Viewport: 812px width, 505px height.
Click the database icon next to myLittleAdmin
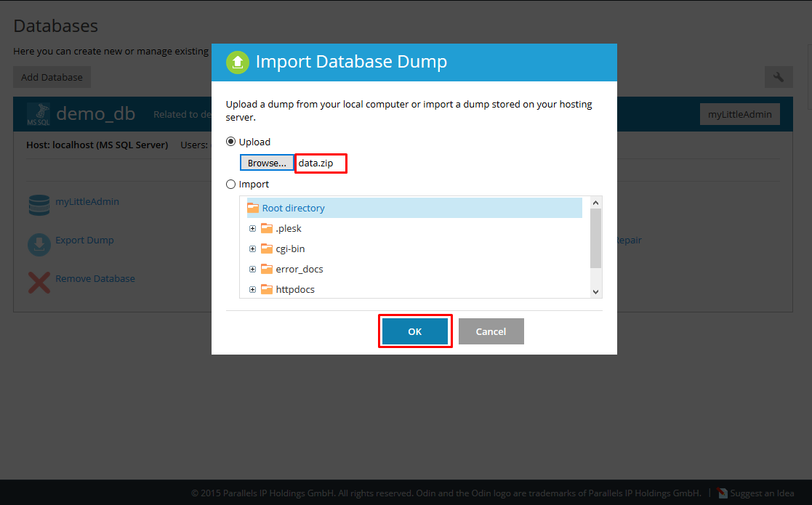tap(39, 205)
